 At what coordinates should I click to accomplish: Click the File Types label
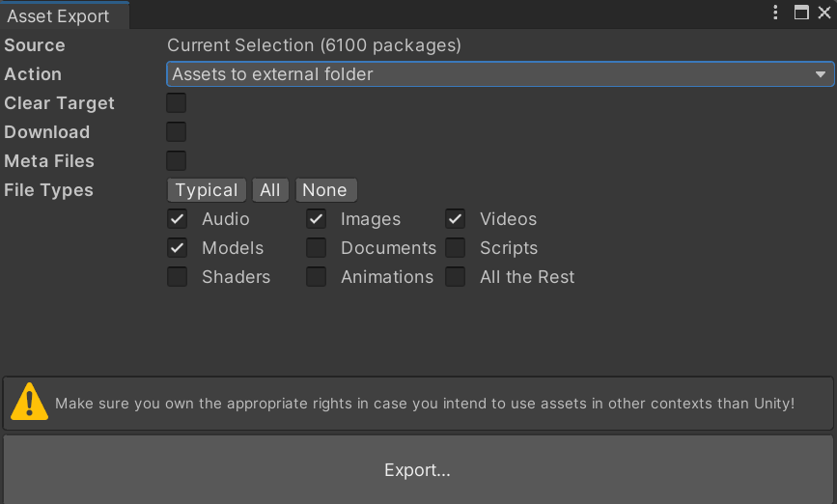tap(48, 190)
